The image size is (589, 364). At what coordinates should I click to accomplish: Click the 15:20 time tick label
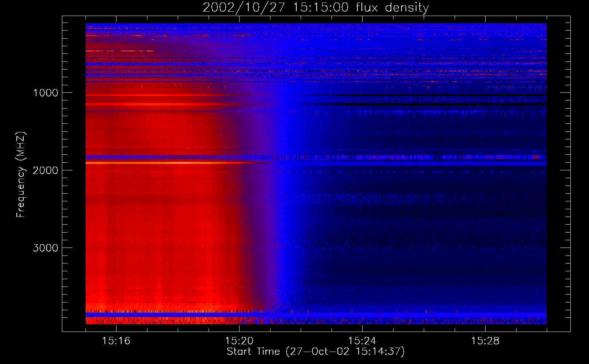tap(239, 341)
